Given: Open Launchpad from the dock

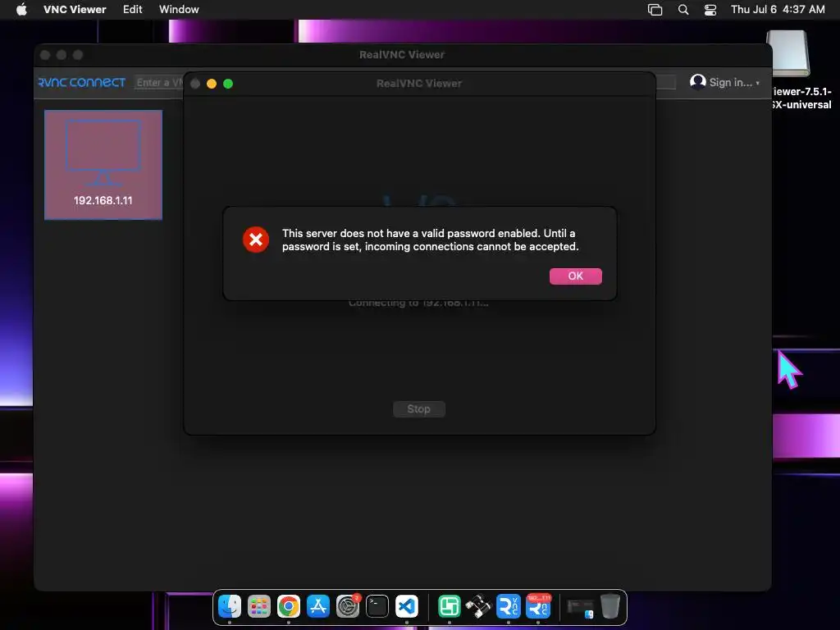Looking at the screenshot, I should pos(259,606).
